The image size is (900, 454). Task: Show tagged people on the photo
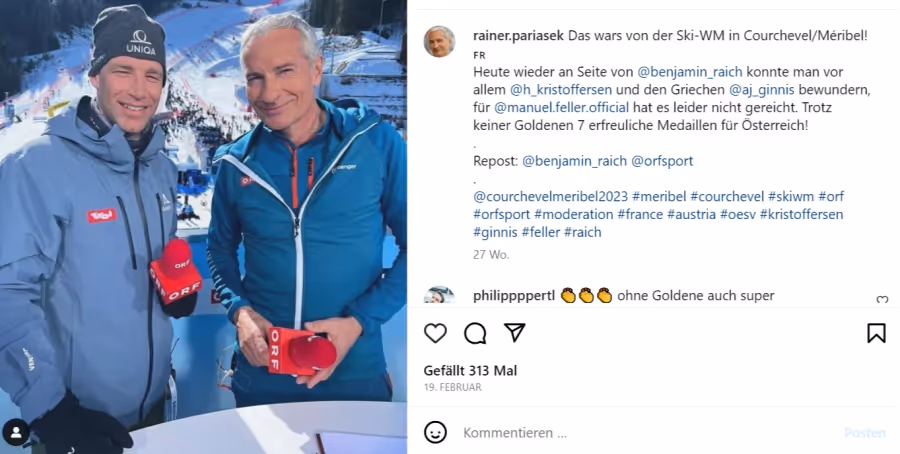(16, 432)
